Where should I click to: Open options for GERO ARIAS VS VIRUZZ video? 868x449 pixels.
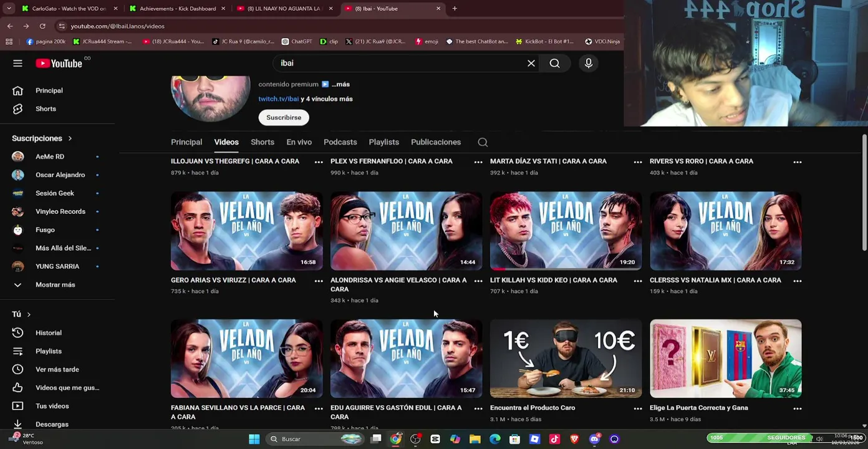coord(319,281)
